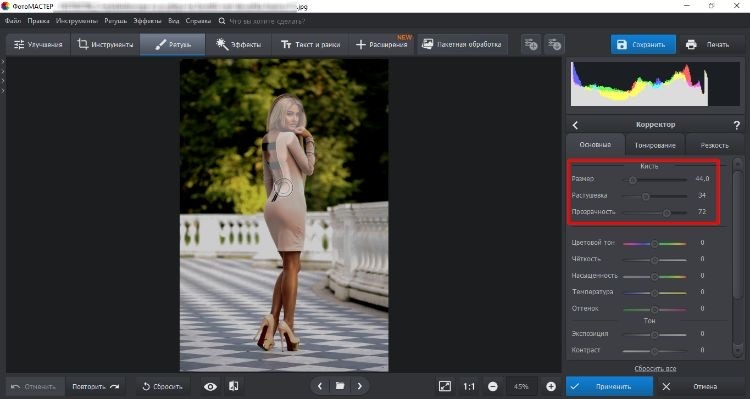This screenshot has width=750, height=399.
Task: Click the back arrow beside Корректор
Action: tap(575, 125)
